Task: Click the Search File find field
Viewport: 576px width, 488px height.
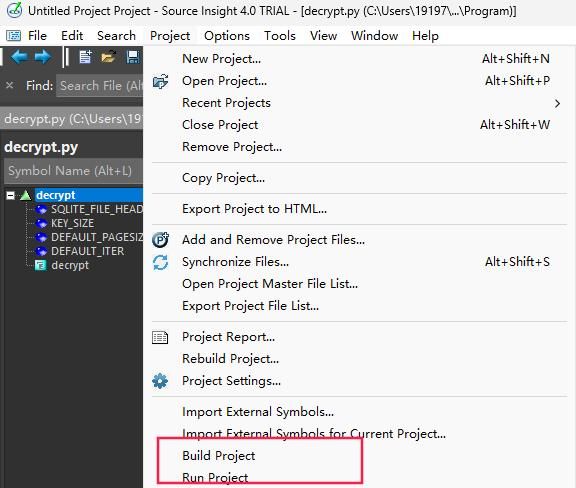Action: pos(100,86)
